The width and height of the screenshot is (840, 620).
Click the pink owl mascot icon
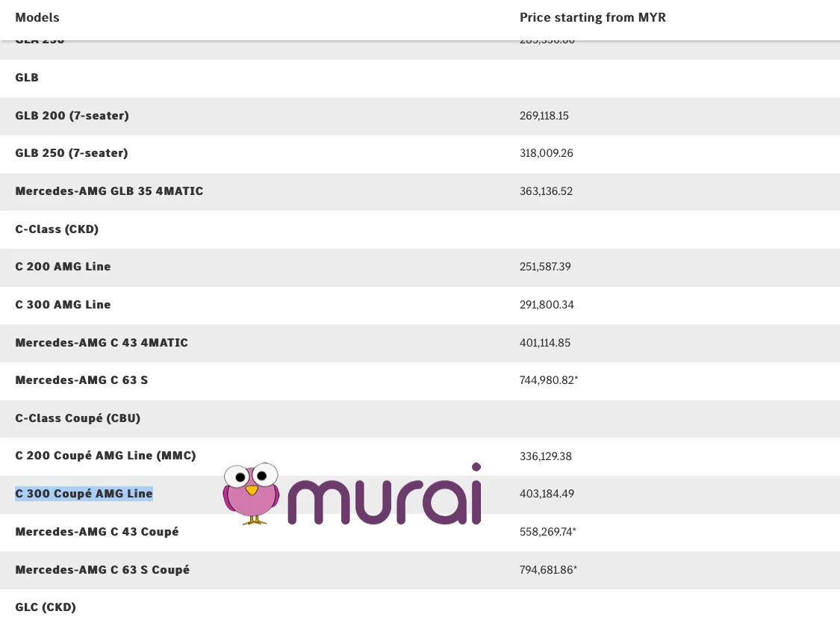point(251,493)
